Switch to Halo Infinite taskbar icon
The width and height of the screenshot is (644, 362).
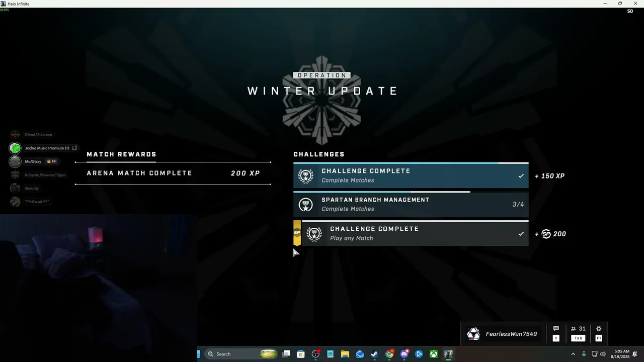(x=448, y=354)
